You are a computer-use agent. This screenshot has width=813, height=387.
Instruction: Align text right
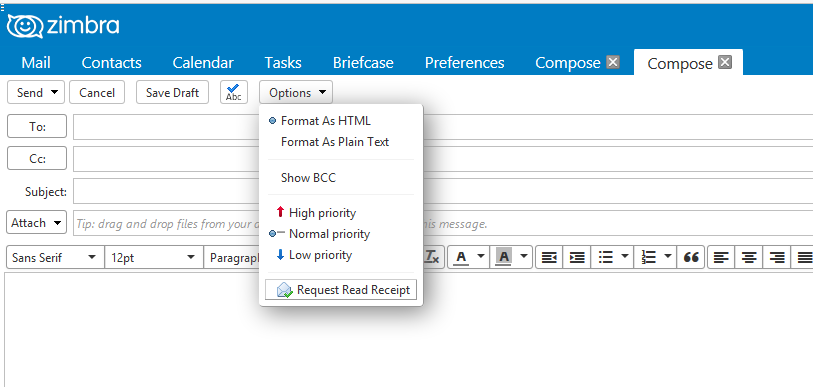tap(776, 257)
